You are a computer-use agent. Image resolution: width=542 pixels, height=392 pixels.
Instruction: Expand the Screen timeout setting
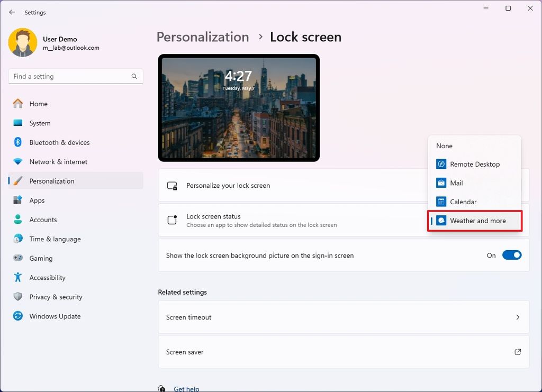point(344,317)
